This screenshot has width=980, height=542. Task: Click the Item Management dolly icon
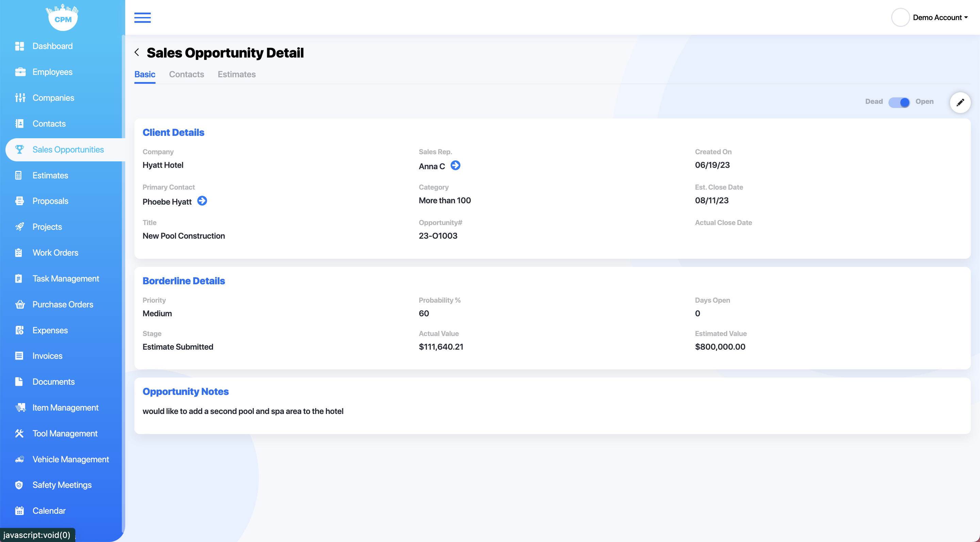(20, 408)
